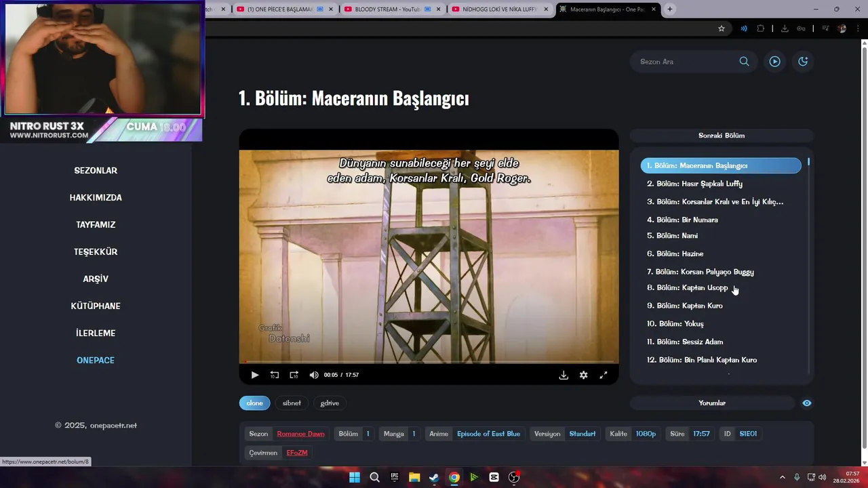Mute the video player volume

pos(314,375)
